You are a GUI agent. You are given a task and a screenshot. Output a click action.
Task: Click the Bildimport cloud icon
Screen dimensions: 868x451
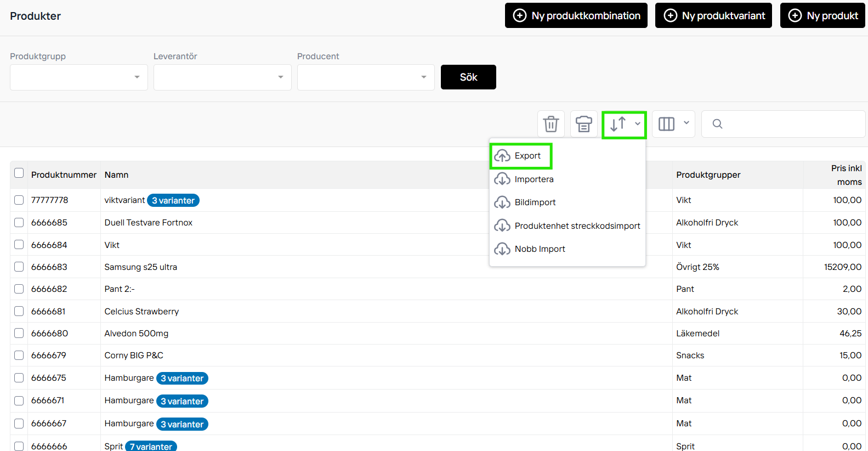502,202
